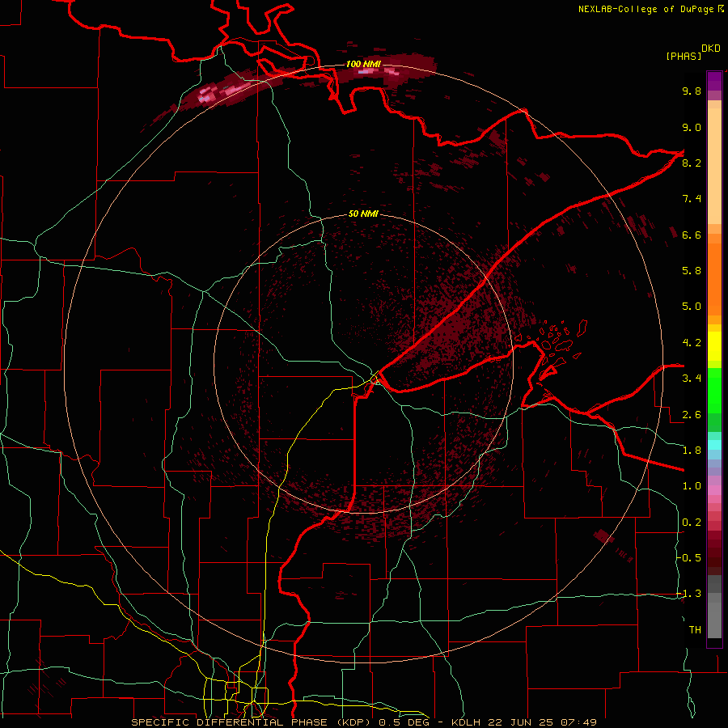Click the 1.0 scale value
728x728 pixels.
coord(692,486)
